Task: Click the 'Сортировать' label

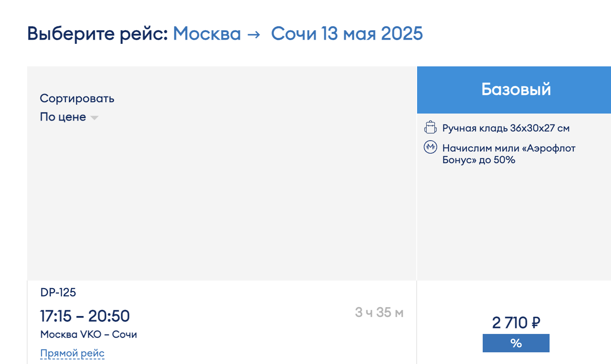Action: 77,99
